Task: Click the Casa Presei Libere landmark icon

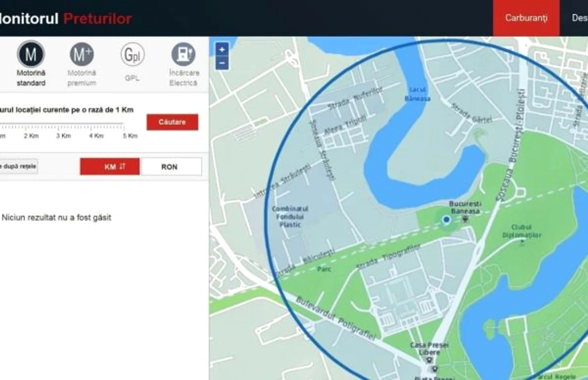Action: (x=429, y=360)
